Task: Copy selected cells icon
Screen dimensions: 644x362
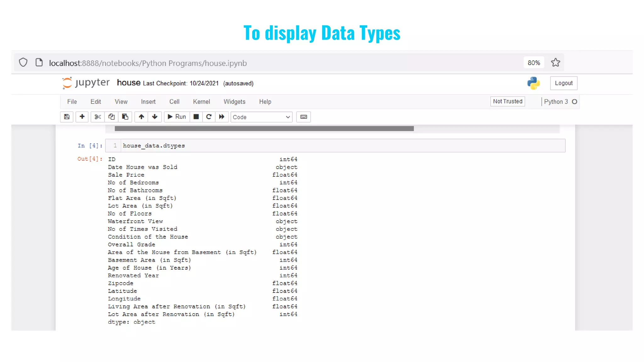Action: 111,117
